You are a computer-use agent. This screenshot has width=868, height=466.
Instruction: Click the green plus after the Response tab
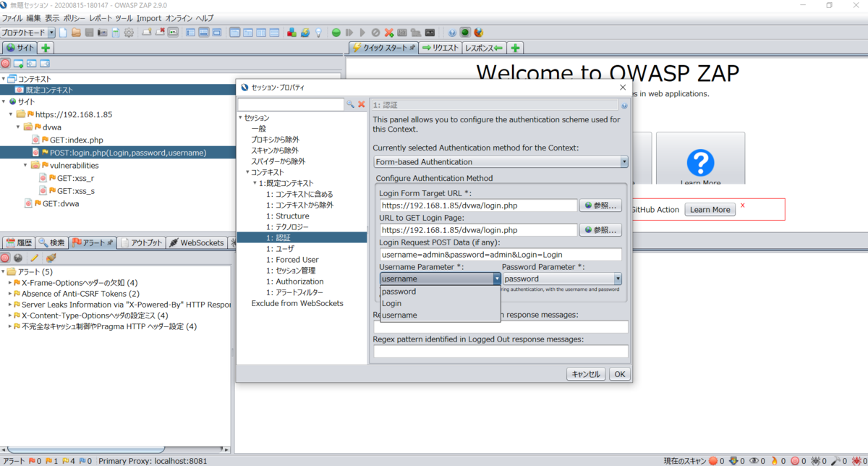click(x=515, y=48)
